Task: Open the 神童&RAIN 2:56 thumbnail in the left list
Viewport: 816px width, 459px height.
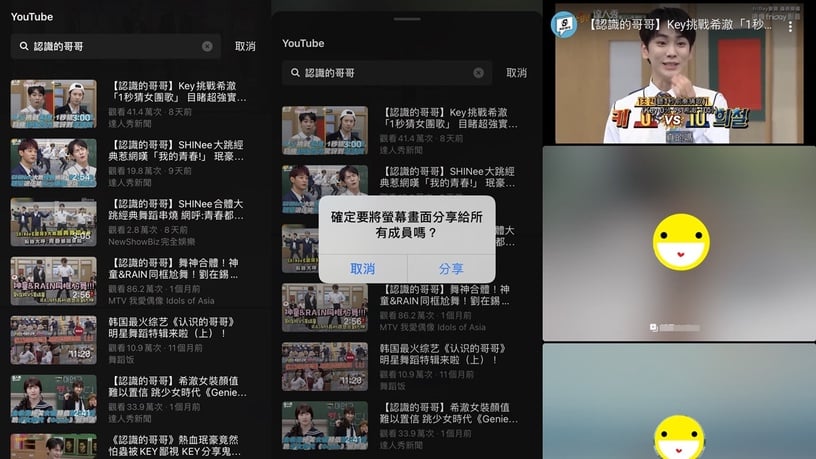Action: [54, 281]
